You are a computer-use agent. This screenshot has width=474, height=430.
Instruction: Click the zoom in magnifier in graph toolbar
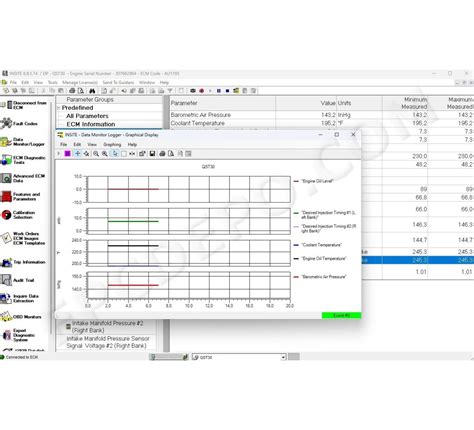pyautogui.click(x=96, y=154)
